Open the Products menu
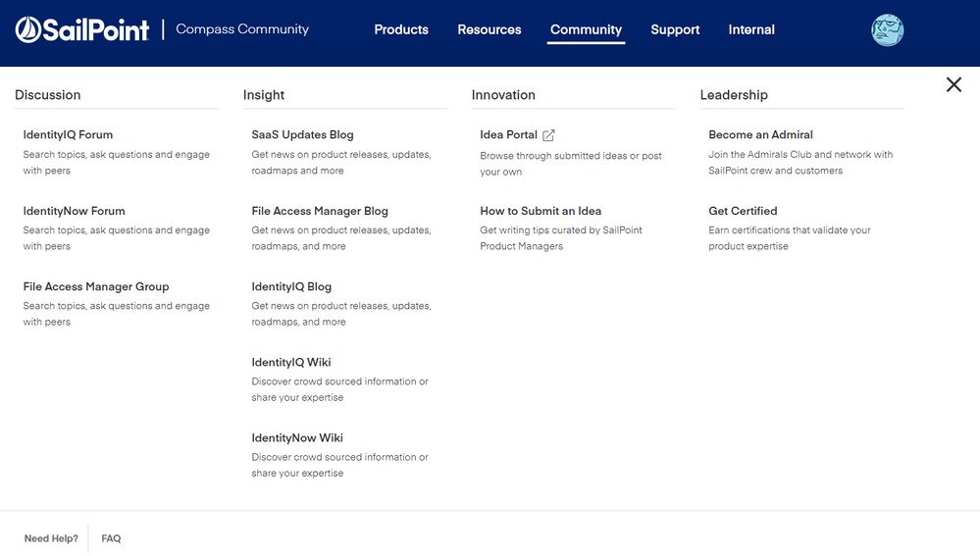 click(401, 29)
